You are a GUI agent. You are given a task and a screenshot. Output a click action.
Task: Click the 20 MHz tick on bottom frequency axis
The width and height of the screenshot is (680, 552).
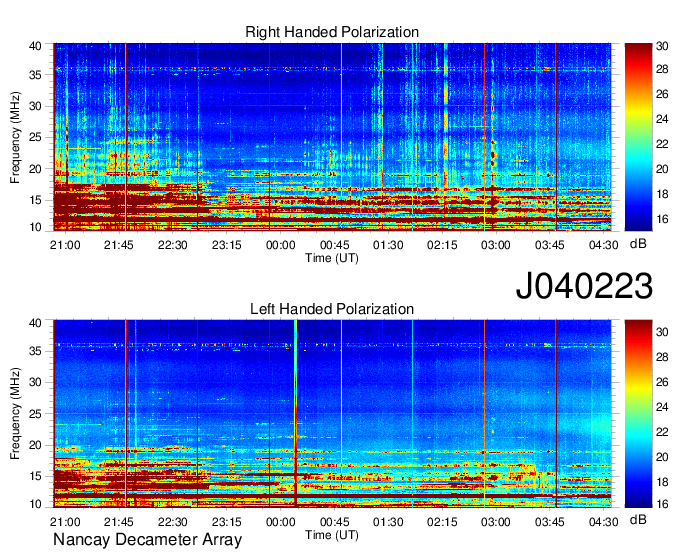coord(35,445)
